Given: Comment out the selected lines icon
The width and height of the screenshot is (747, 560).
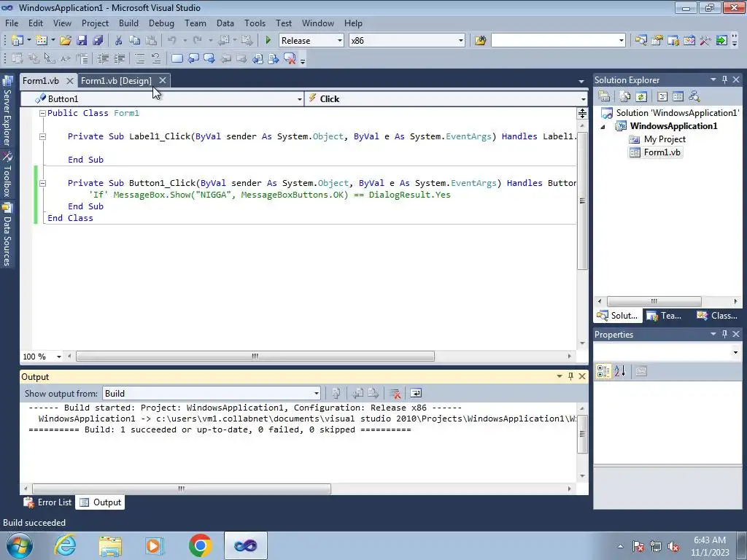Looking at the screenshot, I should [139, 58].
